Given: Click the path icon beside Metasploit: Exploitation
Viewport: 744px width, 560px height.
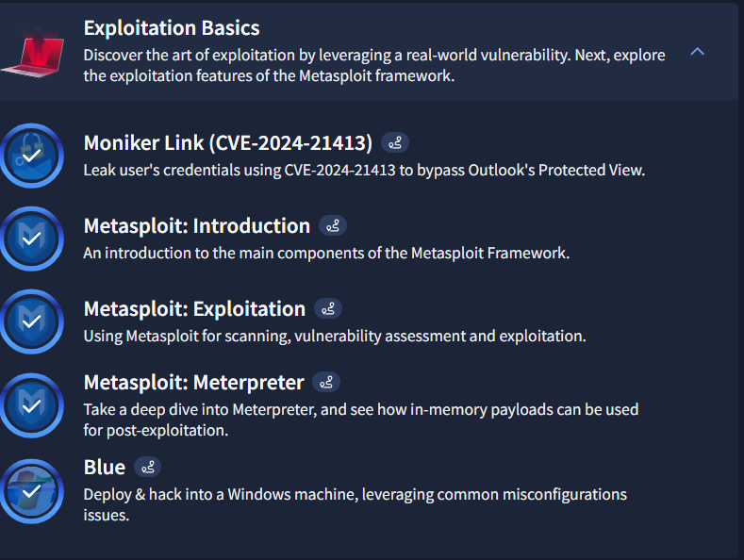Looking at the screenshot, I should click(328, 309).
